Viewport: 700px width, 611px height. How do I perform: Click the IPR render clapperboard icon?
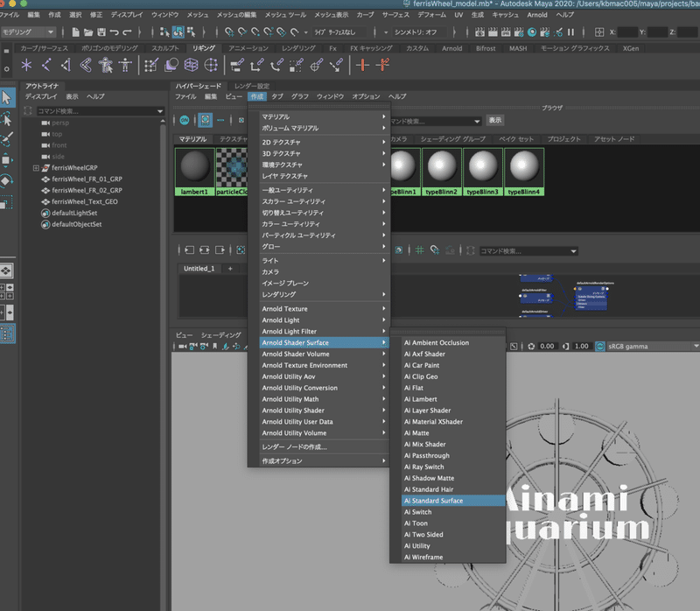tap(506, 32)
